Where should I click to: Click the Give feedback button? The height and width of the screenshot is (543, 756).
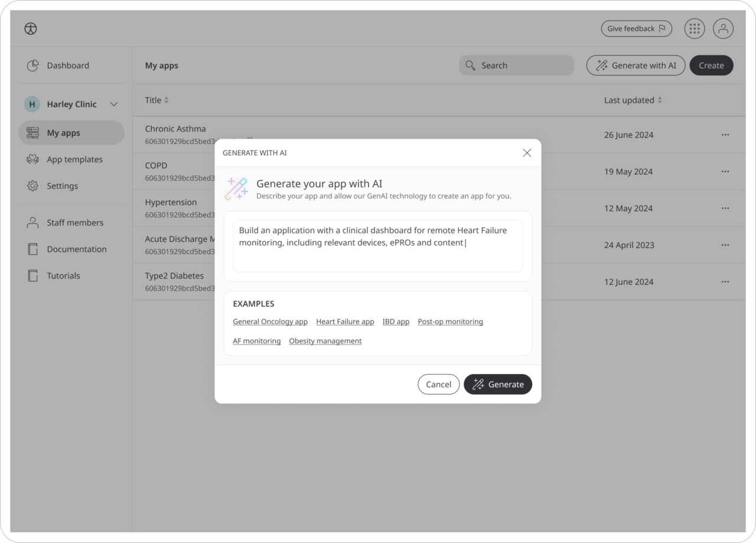636,28
